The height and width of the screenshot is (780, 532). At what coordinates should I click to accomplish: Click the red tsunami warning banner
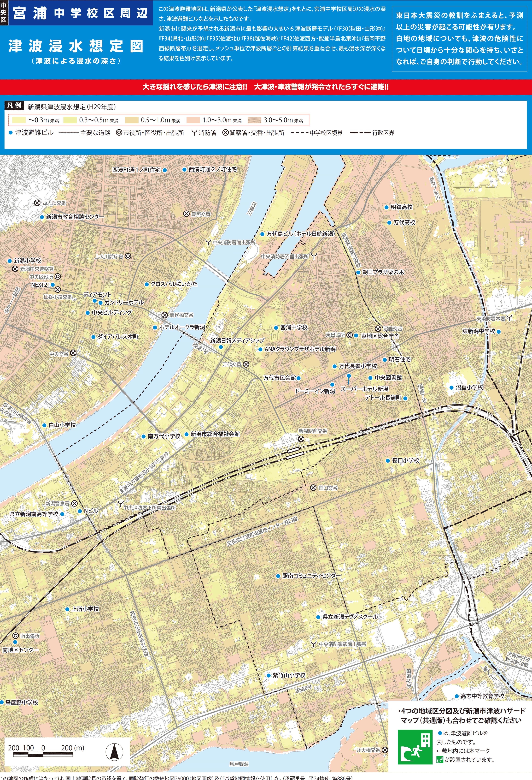tap(266, 87)
